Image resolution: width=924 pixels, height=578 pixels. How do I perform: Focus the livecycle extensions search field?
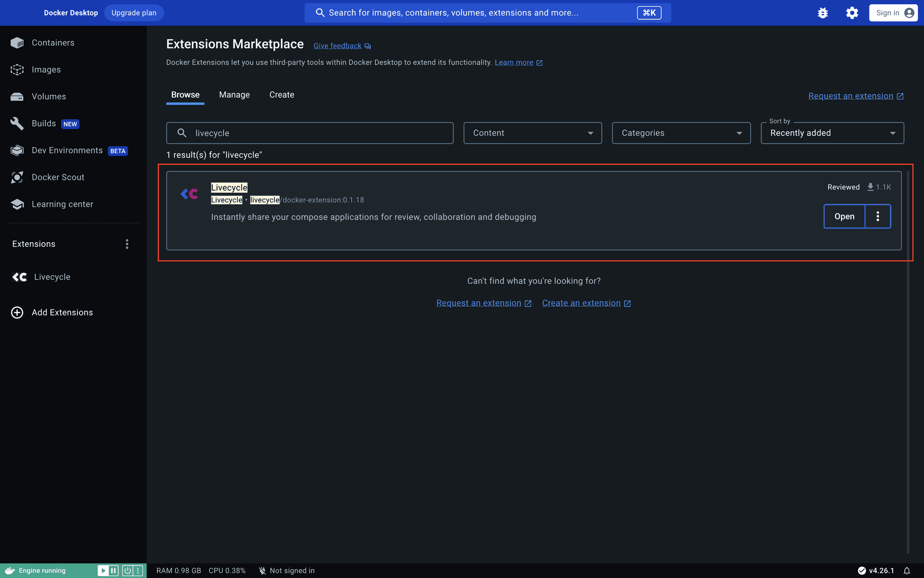(x=310, y=133)
